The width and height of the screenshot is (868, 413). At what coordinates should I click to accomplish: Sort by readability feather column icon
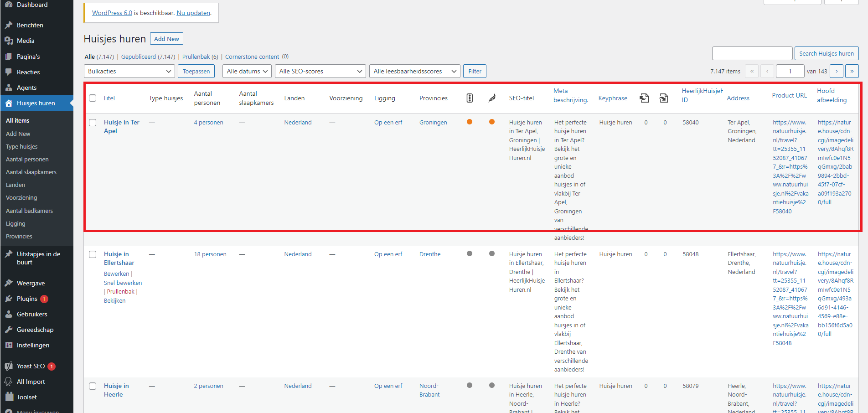pos(492,98)
